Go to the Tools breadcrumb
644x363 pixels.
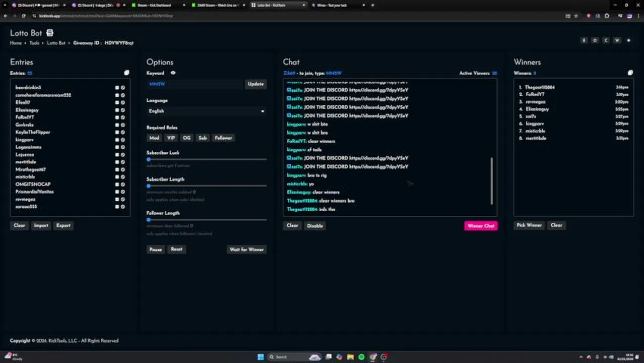click(34, 43)
